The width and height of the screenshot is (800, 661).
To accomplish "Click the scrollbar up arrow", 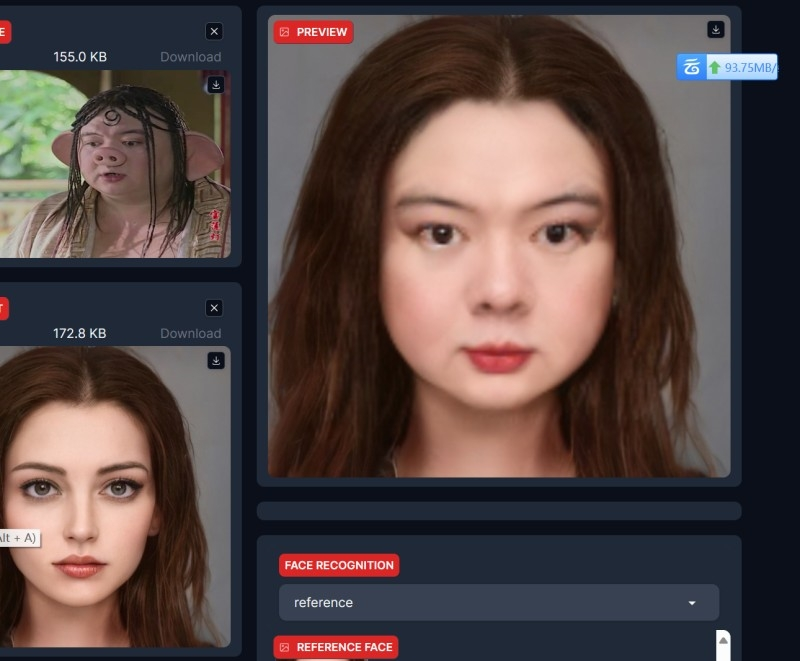I will click(x=723, y=640).
